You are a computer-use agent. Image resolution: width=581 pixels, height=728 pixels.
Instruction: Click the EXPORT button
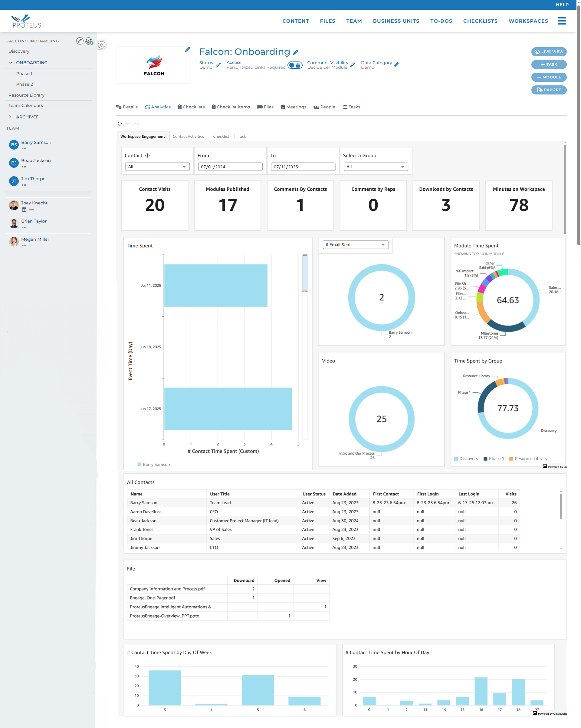(549, 90)
